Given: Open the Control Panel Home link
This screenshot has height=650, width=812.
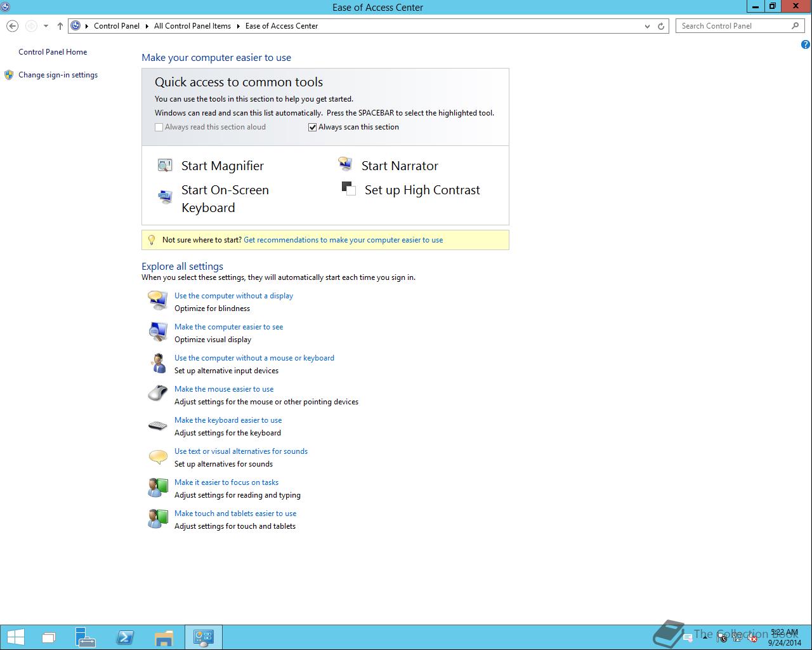Looking at the screenshot, I should click(53, 52).
